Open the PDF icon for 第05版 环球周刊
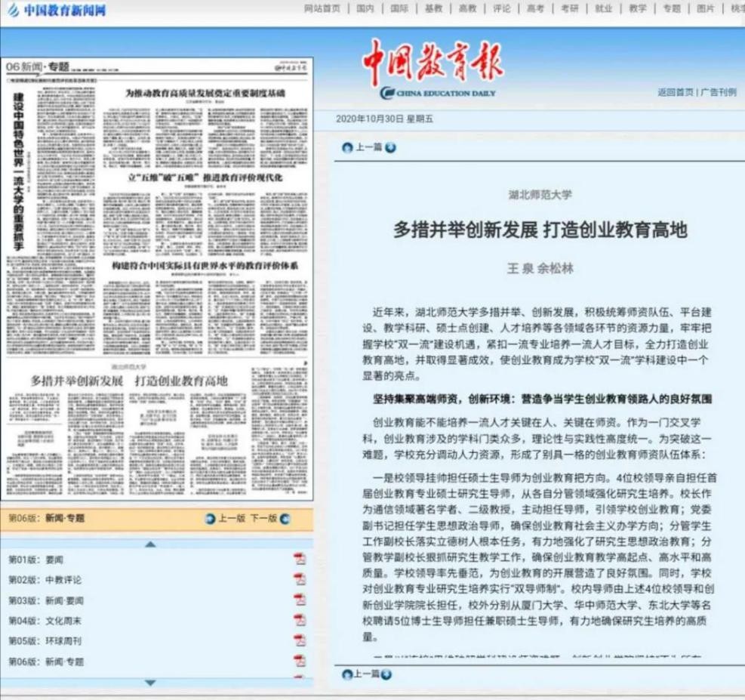The image size is (745, 700). click(299, 640)
